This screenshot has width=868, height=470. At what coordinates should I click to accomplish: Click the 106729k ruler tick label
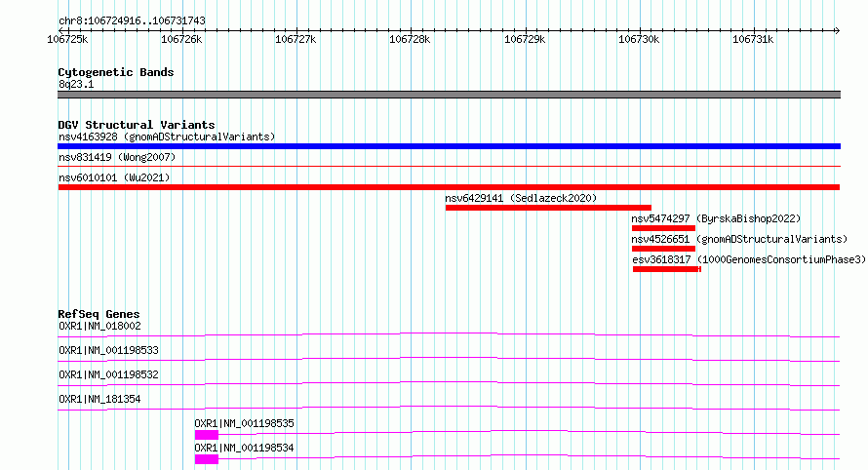tap(525, 39)
